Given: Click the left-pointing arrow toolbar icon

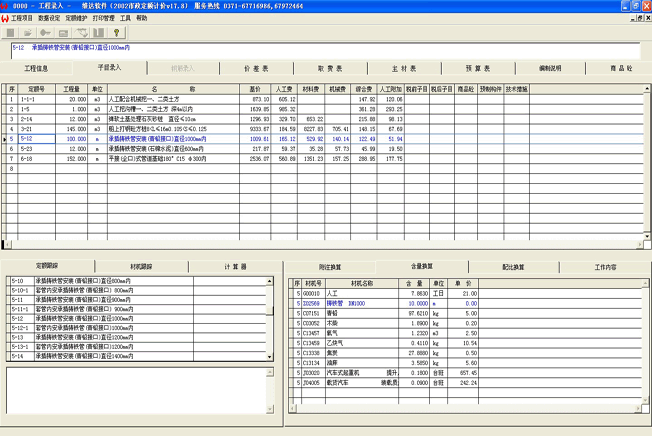Looking at the screenshot, I should [x=46, y=31].
